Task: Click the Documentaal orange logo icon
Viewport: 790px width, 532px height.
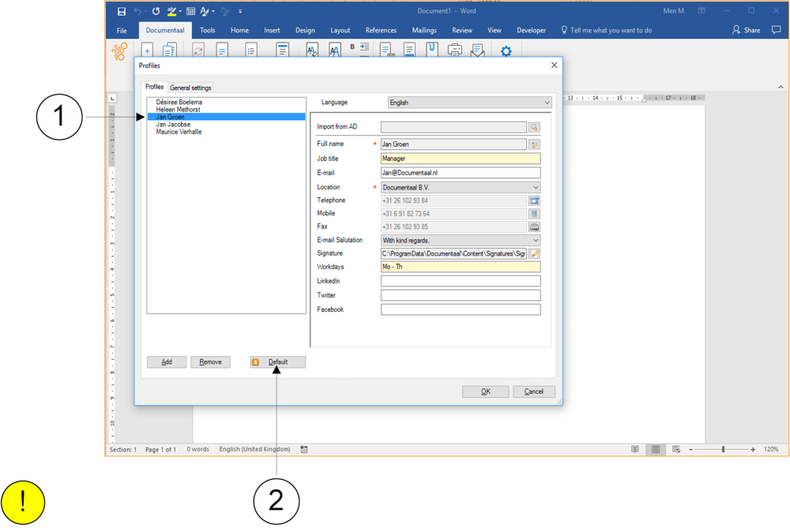Action: tap(120, 51)
